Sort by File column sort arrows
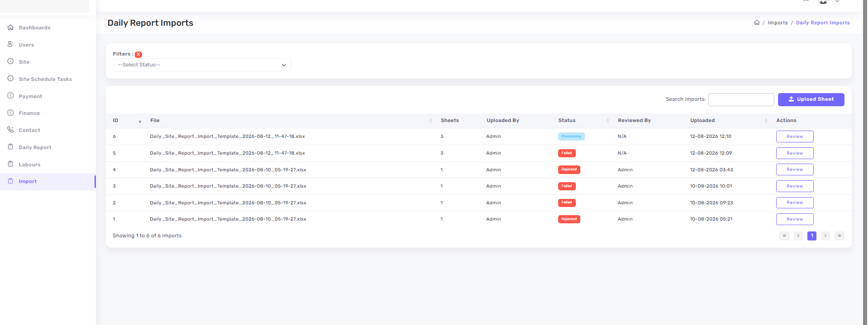Image resolution: width=868 pixels, height=325 pixels. [x=430, y=121]
